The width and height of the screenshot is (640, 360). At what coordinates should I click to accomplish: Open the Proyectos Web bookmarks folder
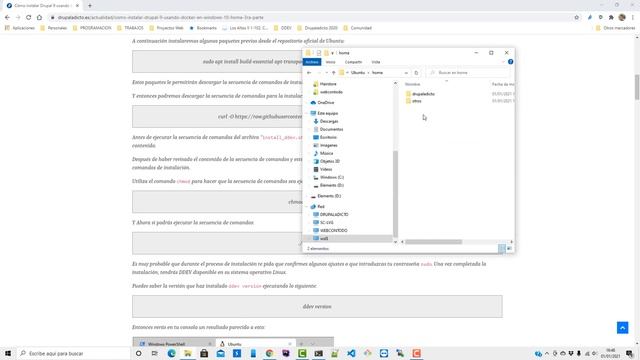[166, 28]
